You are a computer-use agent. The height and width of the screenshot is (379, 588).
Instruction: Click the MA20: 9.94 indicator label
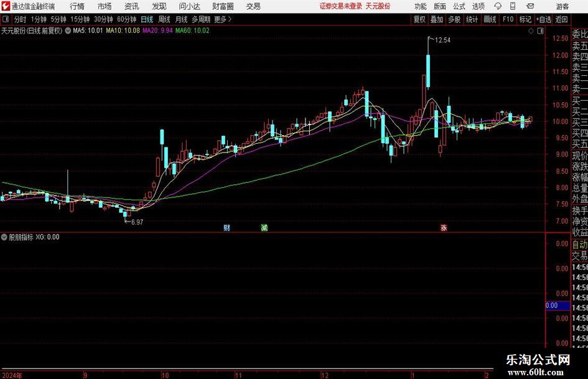tap(157, 30)
